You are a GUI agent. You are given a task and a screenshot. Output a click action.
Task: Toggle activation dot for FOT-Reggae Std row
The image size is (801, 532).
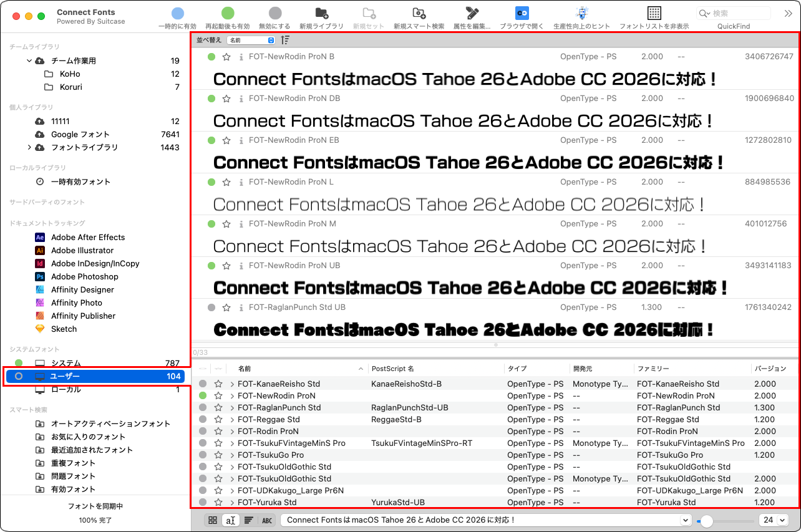point(203,420)
